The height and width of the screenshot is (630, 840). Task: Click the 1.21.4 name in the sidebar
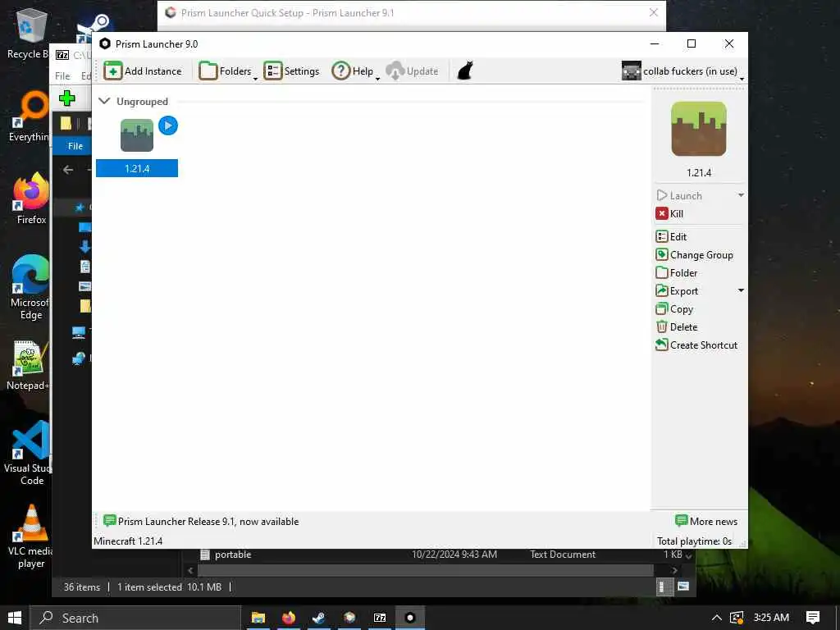[699, 172]
